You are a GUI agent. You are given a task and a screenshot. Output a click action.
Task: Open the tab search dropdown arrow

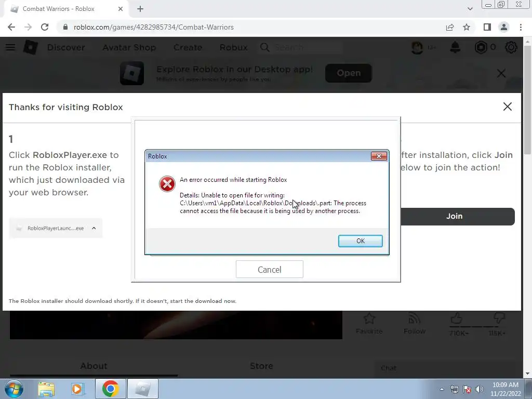pyautogui.click(x=470, y=9)
